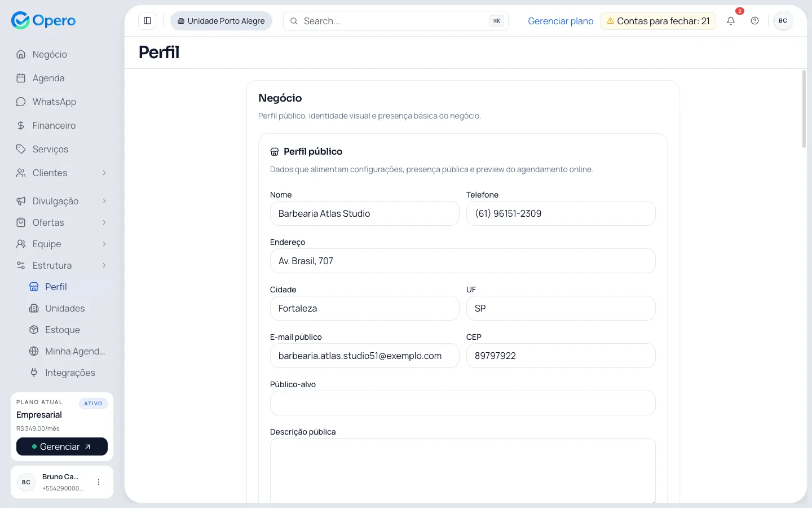Click the Financeiro dollar icon
812x508 pixels.
21,125
